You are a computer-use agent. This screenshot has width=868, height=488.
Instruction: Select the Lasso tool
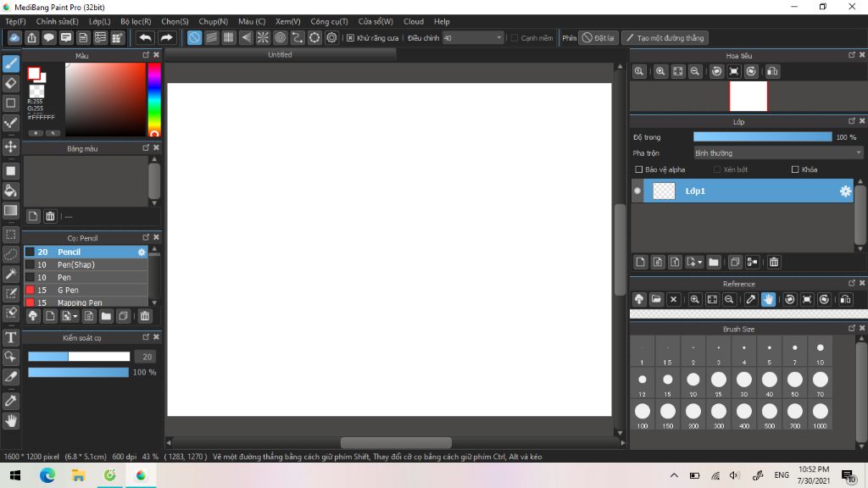10,254
